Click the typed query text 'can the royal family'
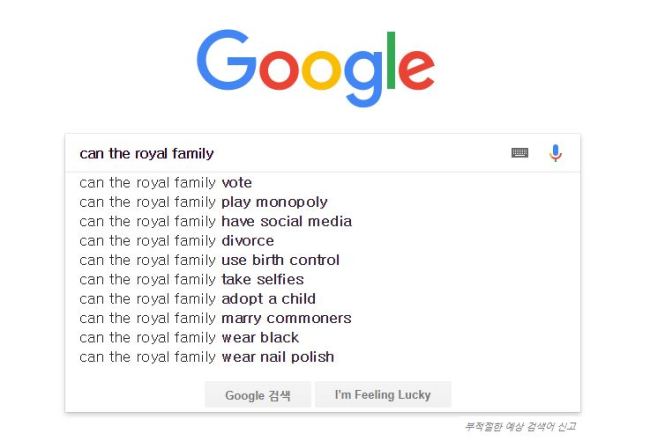This screenshot has width=650, height=441. [x=146, y=154]
